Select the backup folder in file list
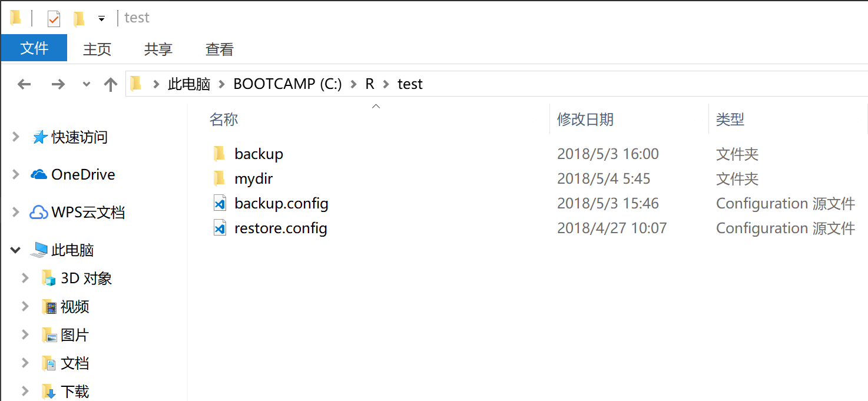Viewport: 868px width, 401px height. click(x=259, y=154)
